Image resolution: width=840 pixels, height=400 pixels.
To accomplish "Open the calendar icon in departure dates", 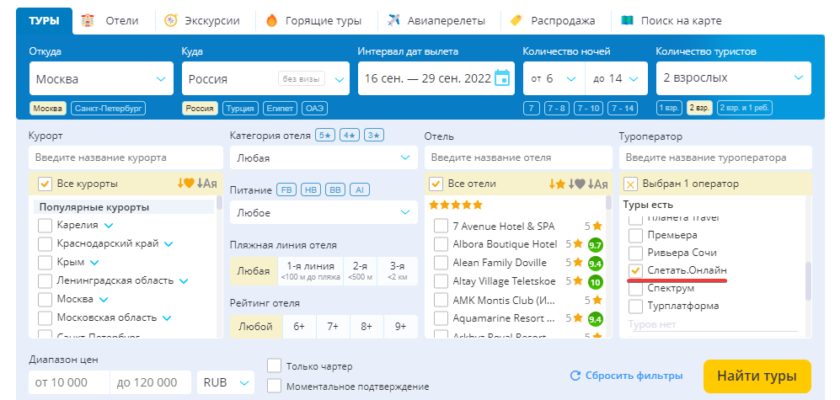I will pos(502,78).
